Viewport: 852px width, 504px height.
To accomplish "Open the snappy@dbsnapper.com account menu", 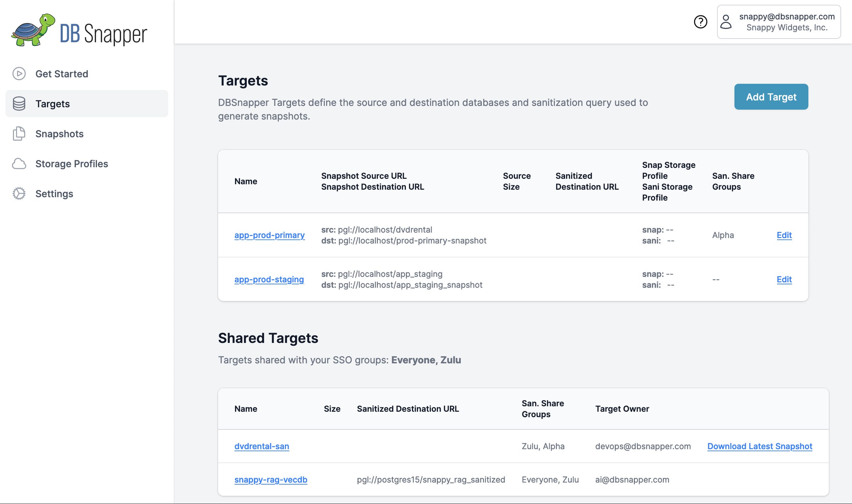I will pyautogui.click(x=779, y=22).
